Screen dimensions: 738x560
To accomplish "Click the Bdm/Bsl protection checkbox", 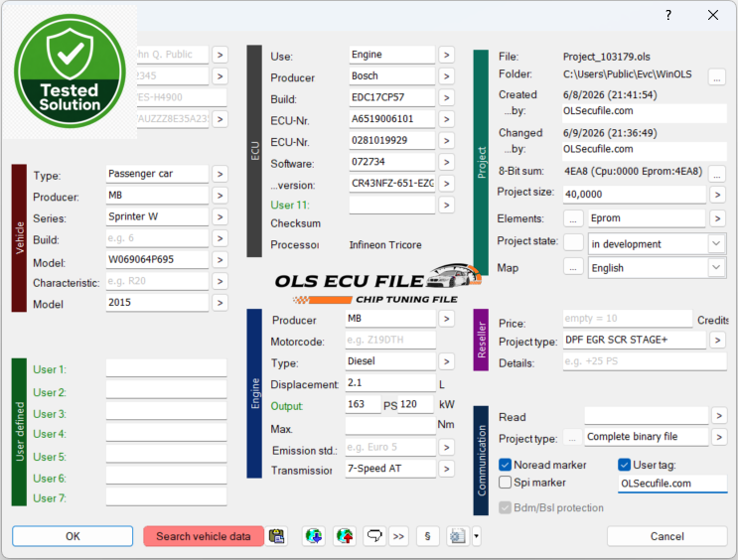I will pos(505,507).
